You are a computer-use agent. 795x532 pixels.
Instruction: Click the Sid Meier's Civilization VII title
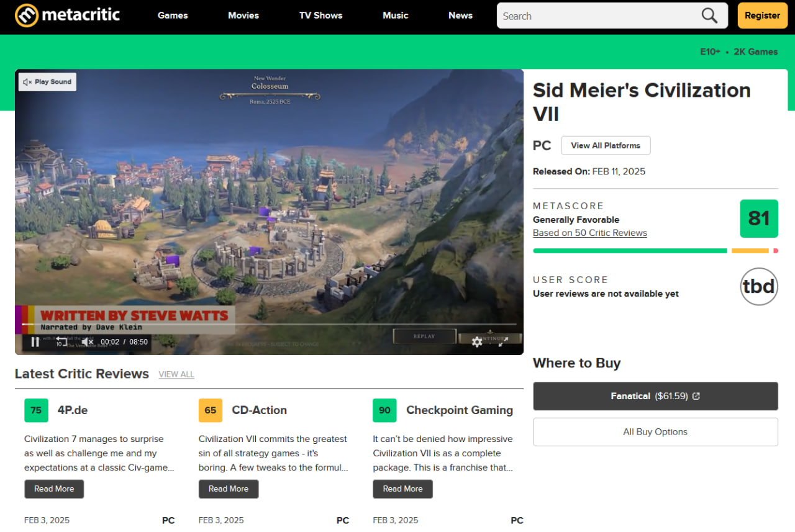click(642, 102)
